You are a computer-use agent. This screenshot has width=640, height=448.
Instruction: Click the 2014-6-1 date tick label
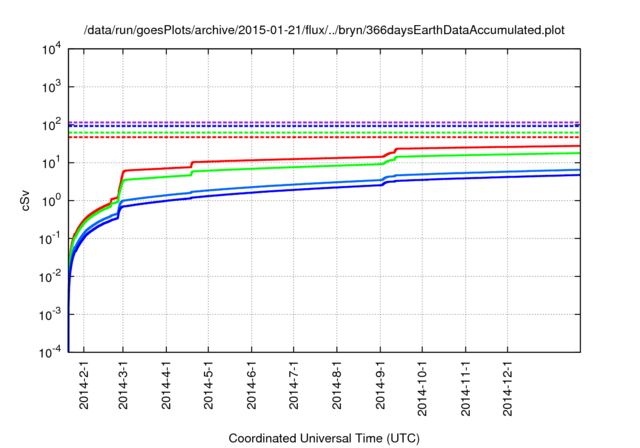pos(251,387)
